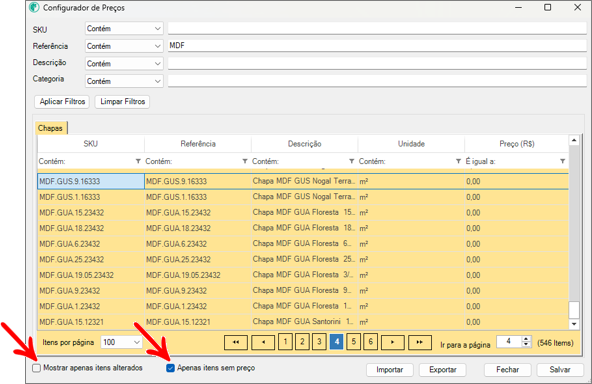This screenshot has height=384, width=592.
Task: Click the Salvar button
Action: (560, 370)
